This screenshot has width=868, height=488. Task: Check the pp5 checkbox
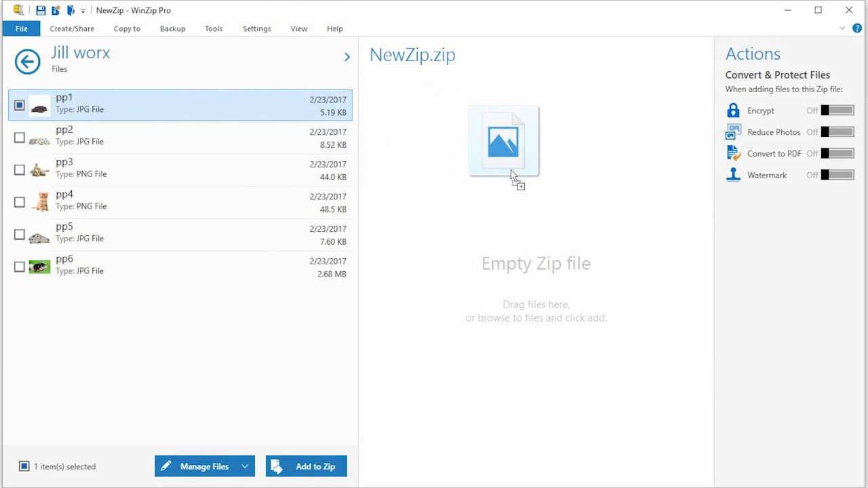click(20, 235)
